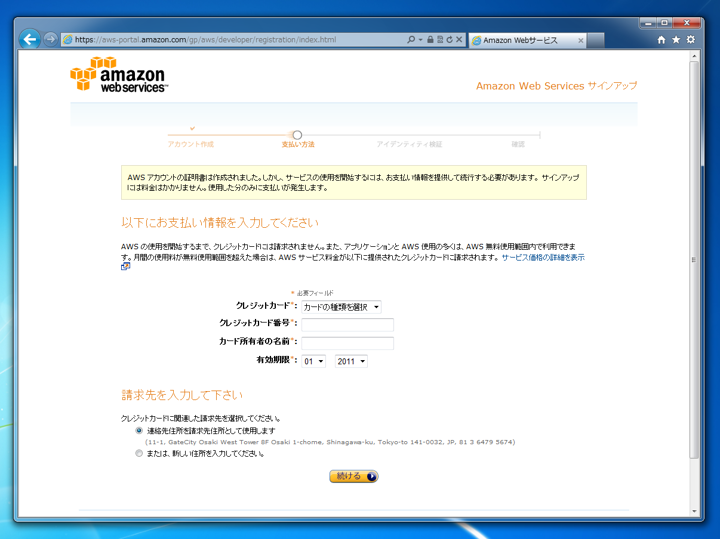Click the アイデンティティ検証 step label

pyautogui.click(x=409, y=144)
